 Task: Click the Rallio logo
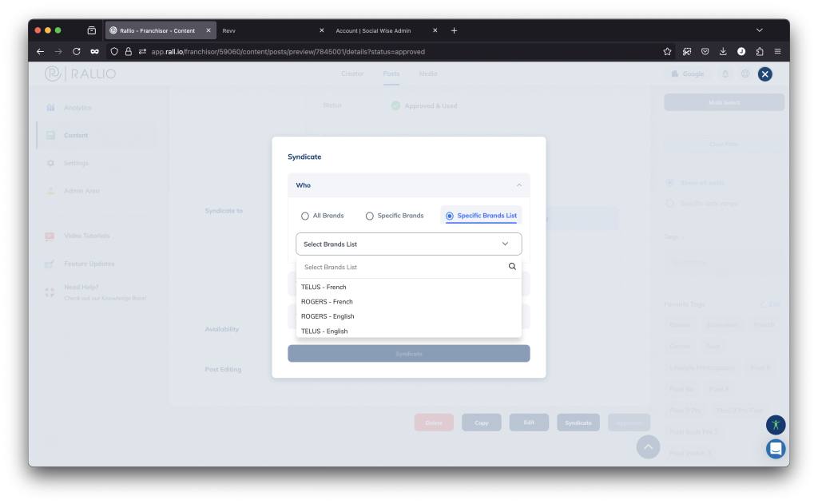point(81,74)
